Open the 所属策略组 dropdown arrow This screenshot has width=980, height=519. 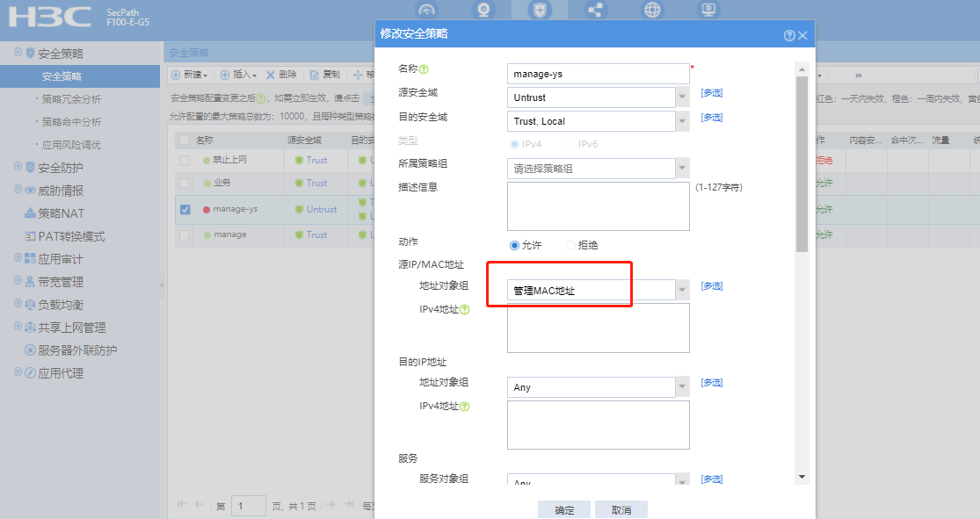683,168
